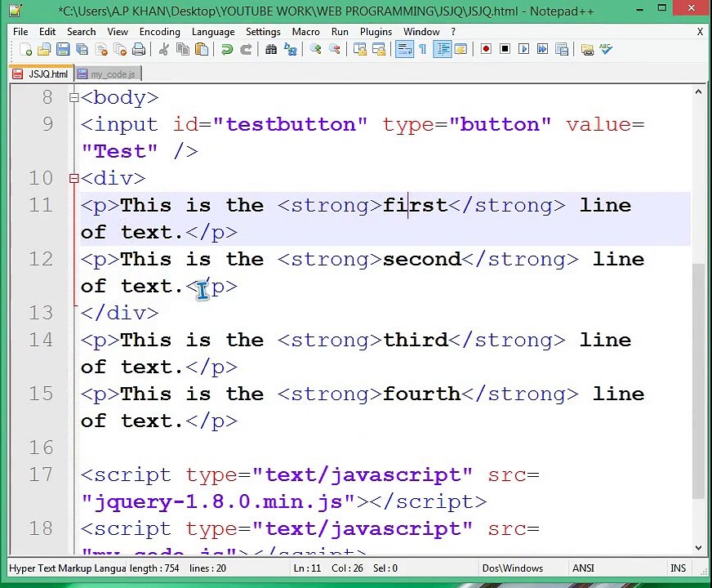Click "jquery-1.8.0.min.js" source string

click(218, 501)
